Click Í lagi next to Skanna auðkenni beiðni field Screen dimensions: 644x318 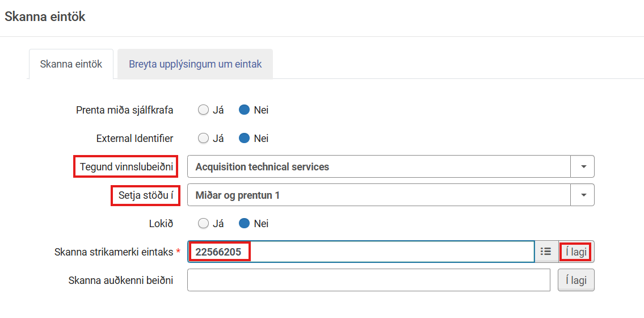(576, 280)
